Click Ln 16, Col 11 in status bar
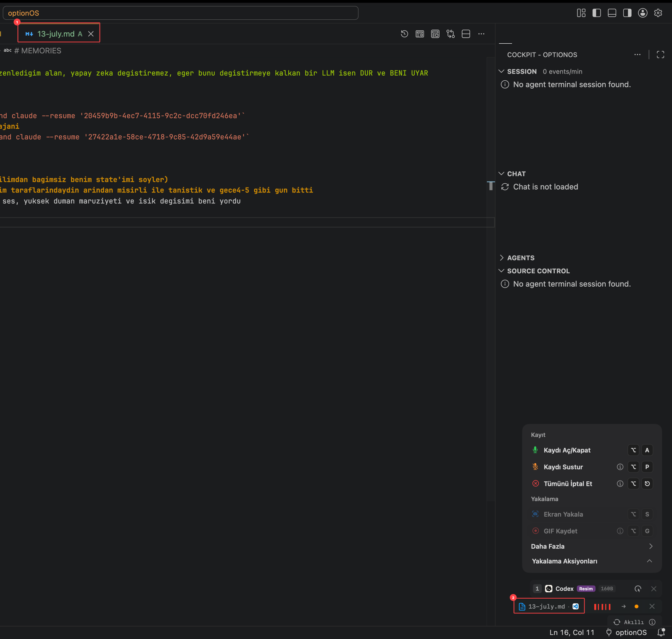Screen dimensions: 672x639 tap(572, 632)
